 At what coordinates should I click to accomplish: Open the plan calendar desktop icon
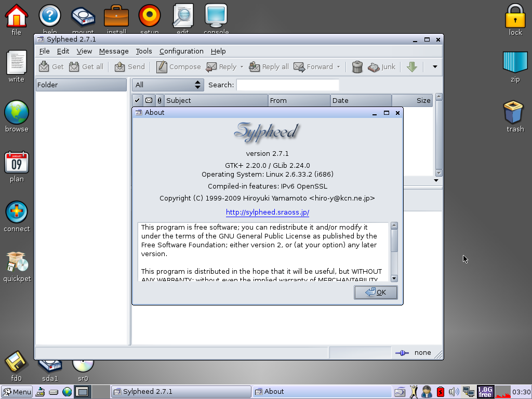[17, 167]
